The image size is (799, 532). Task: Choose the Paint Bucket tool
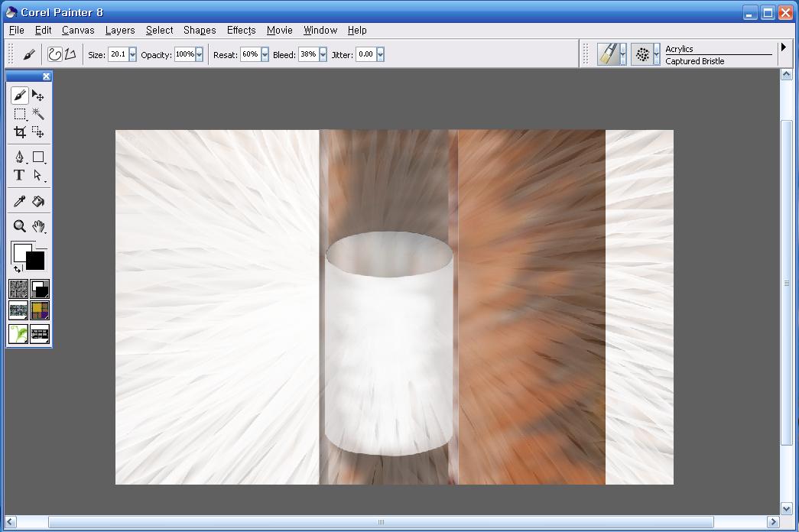(x=38, y=201)
